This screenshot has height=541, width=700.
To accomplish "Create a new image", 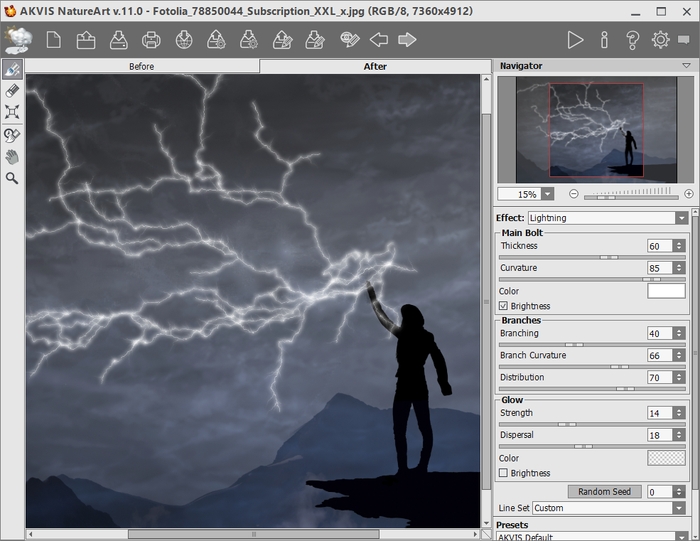I will pos(54,40).
